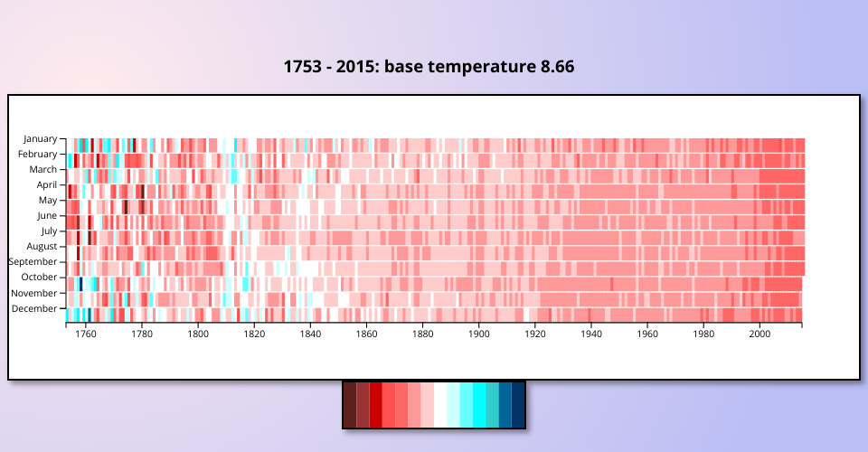The width and height of the screenshot is (868, 452).
Task: Click the December axis label
Action: tap(36, 309)
